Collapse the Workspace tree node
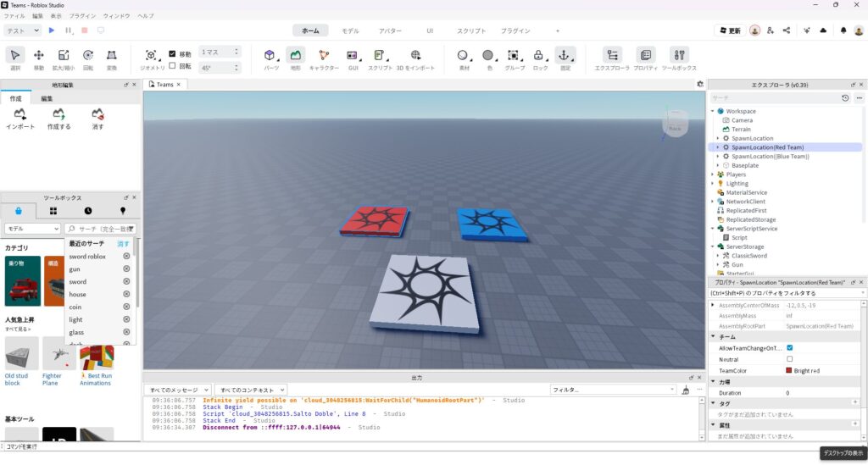The image size is (868, 465). (713, 111)
